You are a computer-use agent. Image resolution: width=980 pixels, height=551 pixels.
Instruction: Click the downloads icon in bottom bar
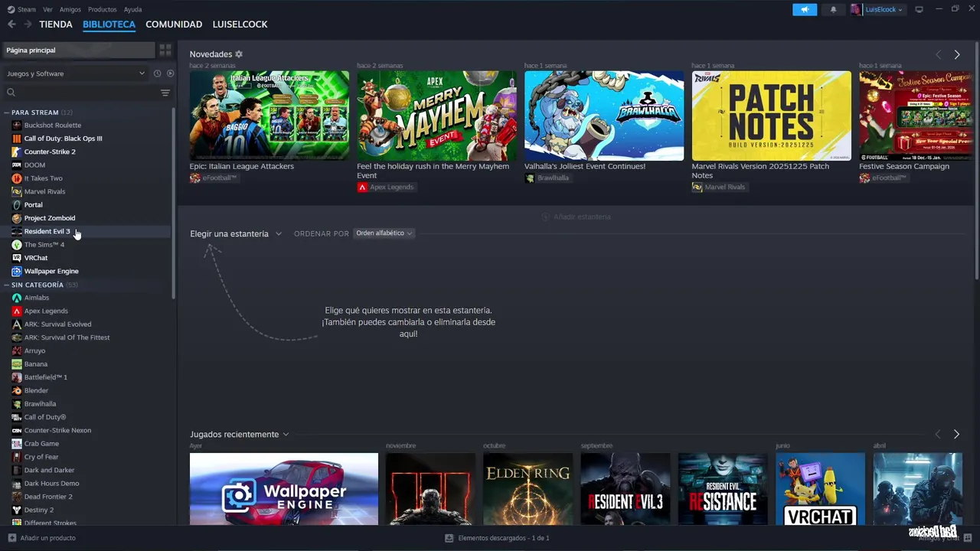(449, 538)
